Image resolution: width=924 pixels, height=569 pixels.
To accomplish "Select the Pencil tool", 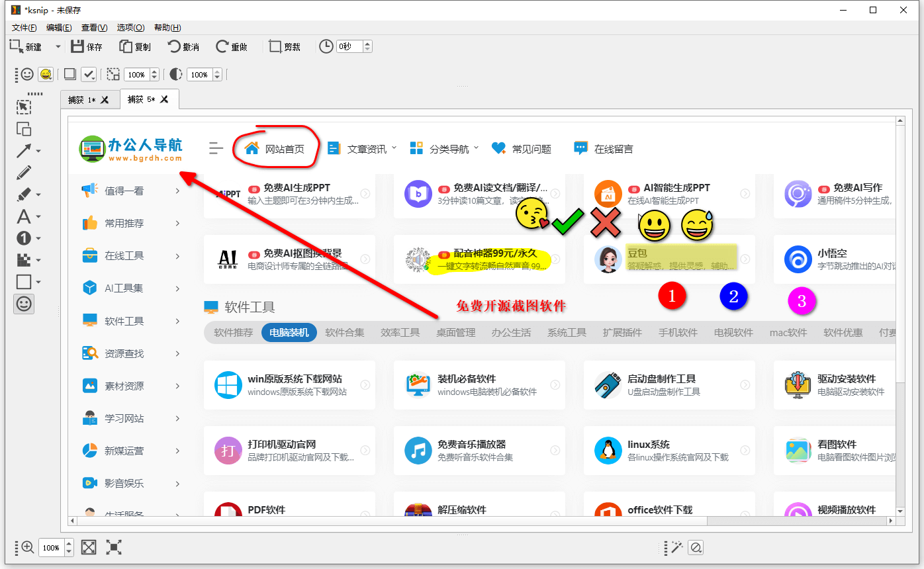I will pyautogui.click(x=23, y=172).
